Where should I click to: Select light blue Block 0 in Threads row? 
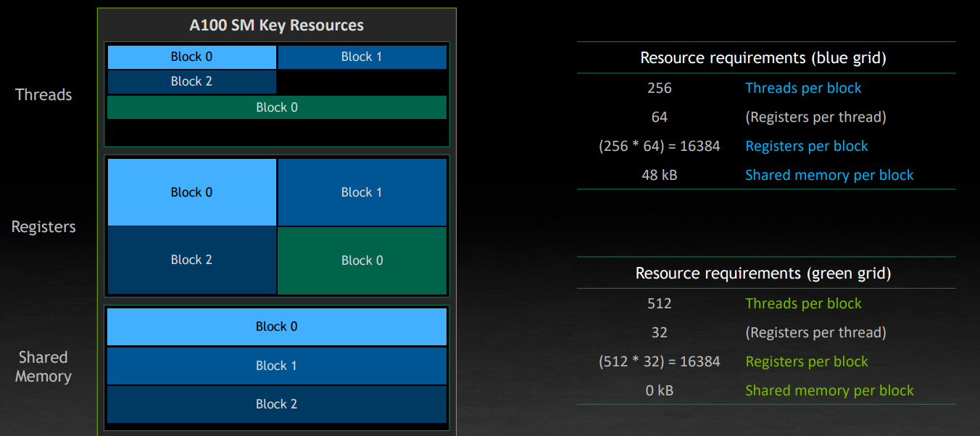coord(191,57)
